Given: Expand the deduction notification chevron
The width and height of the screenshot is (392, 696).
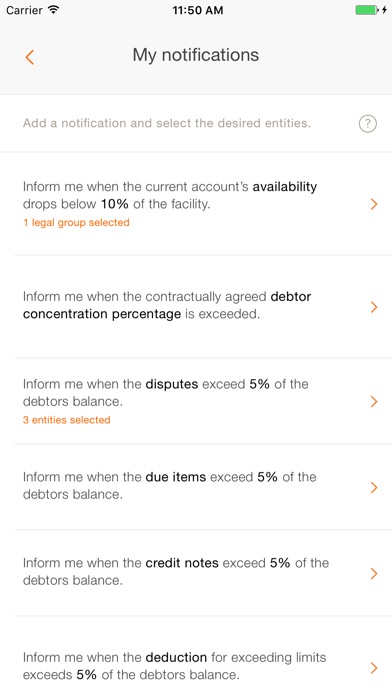Looking at the screenshot, I should click(x=374, y=668).
